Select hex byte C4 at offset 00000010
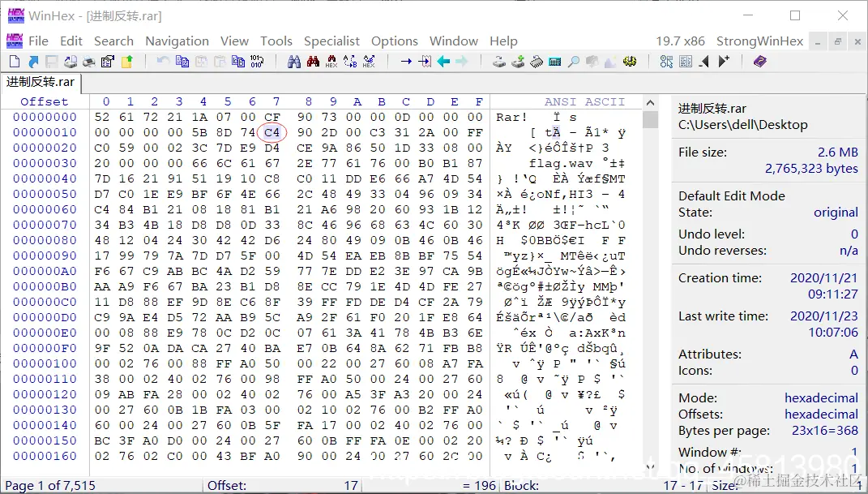868x494 pixels. pos(272,132)
